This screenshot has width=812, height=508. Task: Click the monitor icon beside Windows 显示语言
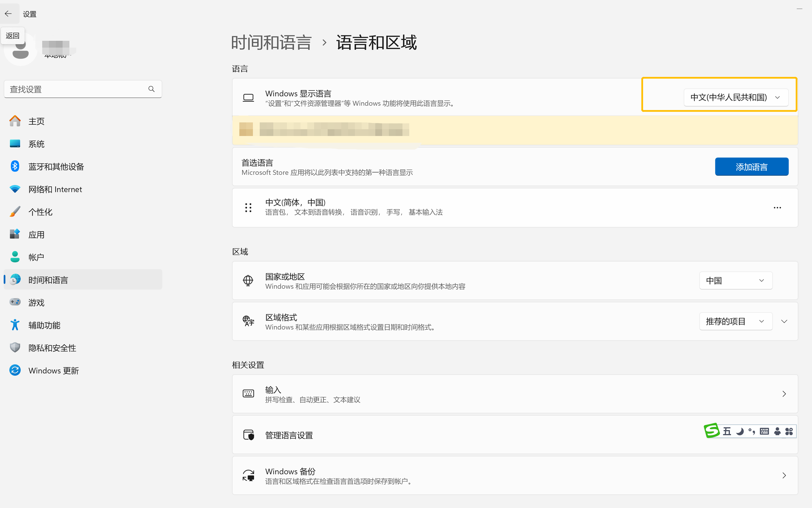(x=248, y=98)
